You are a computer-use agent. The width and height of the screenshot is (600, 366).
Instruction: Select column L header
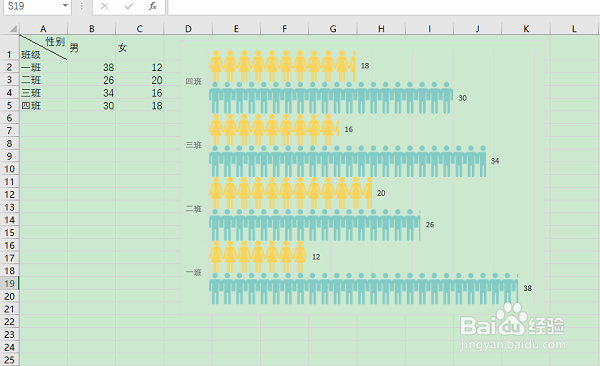coord(574,29)
